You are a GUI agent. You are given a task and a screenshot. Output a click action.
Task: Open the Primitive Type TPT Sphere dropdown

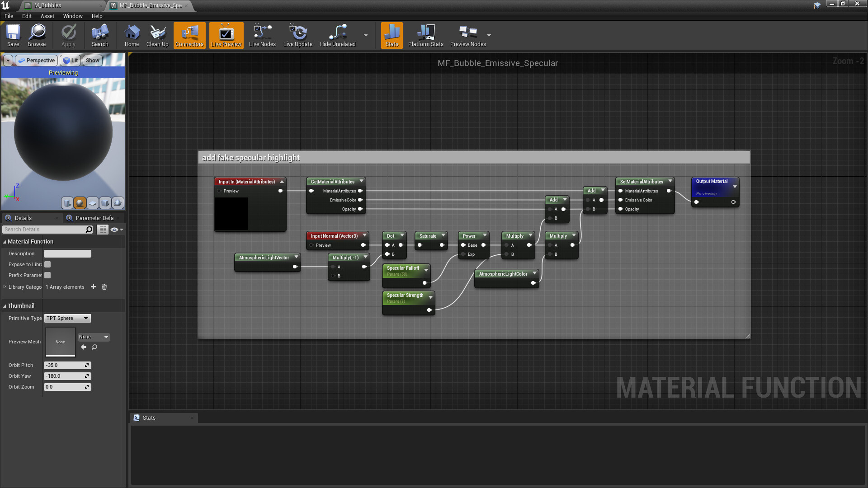(67, 318)
